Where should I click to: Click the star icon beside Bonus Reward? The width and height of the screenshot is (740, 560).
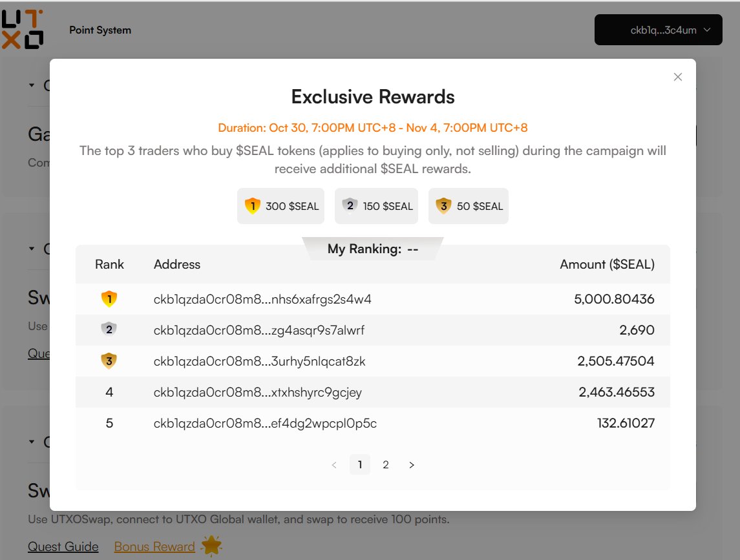(x=211, y=545)
